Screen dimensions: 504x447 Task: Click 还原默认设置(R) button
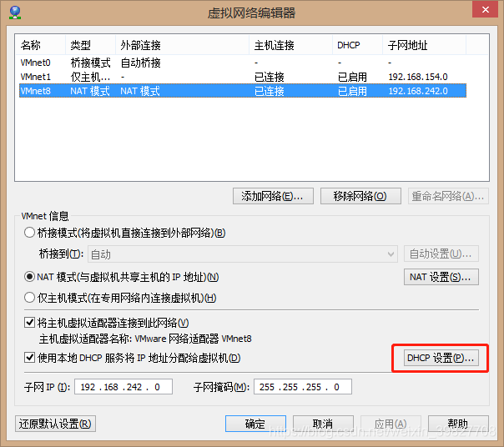(x=55, y=424)
